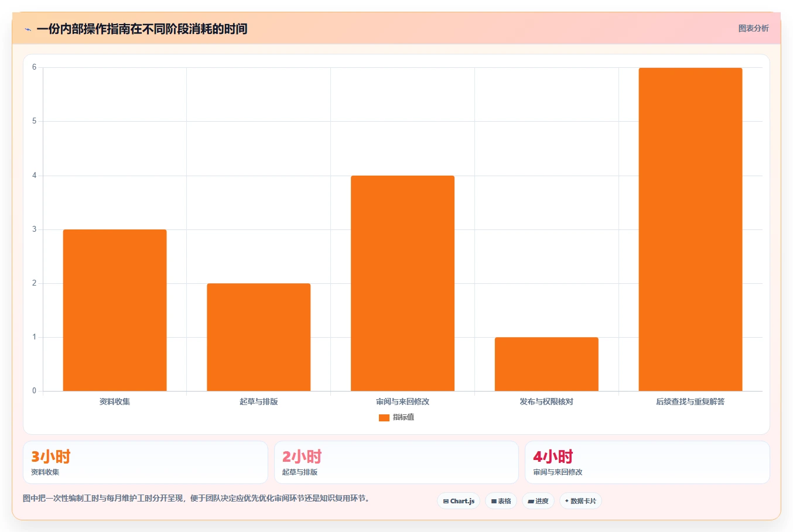
Task: Click the 发布与权限核对 x-axis label
Action: pyautogui.click(x=546, y=401)
